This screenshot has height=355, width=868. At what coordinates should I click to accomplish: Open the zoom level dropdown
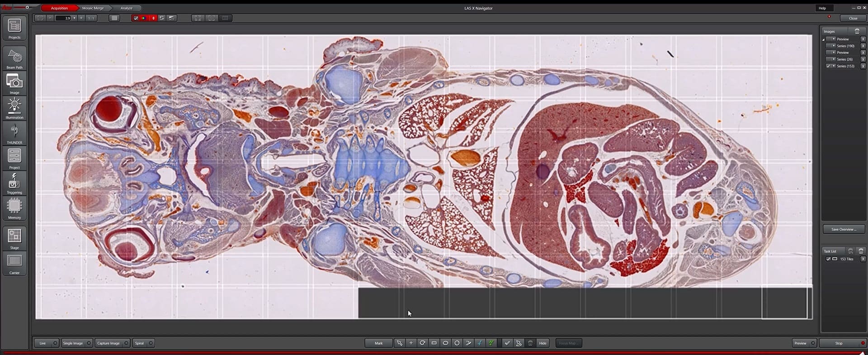coord(74,18)
